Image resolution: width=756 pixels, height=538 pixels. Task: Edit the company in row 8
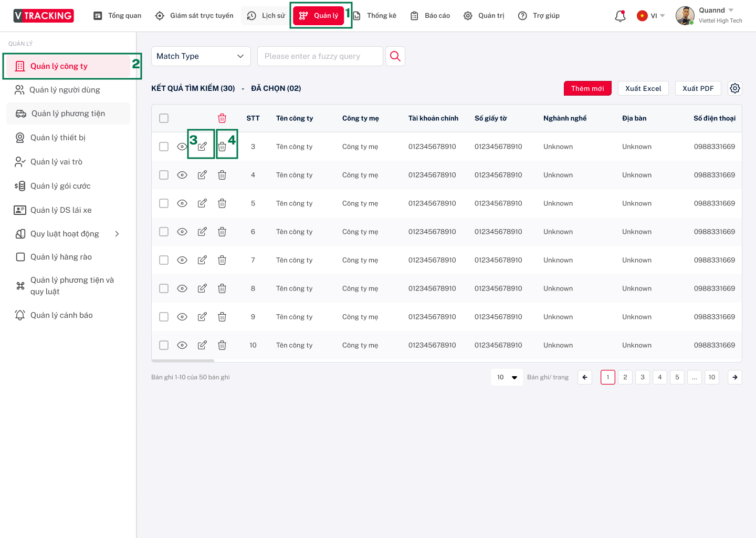pos(202,288)
